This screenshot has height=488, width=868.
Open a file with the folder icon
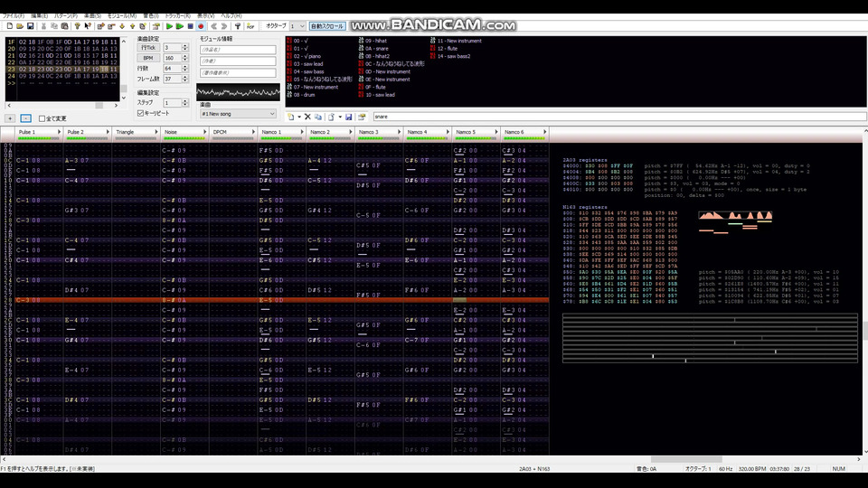[x=20, y=26]
